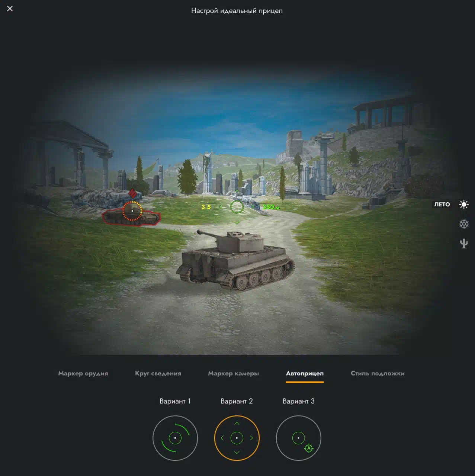
Task: Click the green 350 м distance value
Action: click(x=271, y=207)
